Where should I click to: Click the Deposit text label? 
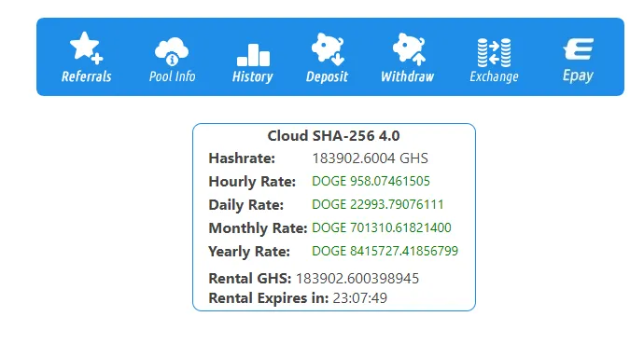pos(327,77)
